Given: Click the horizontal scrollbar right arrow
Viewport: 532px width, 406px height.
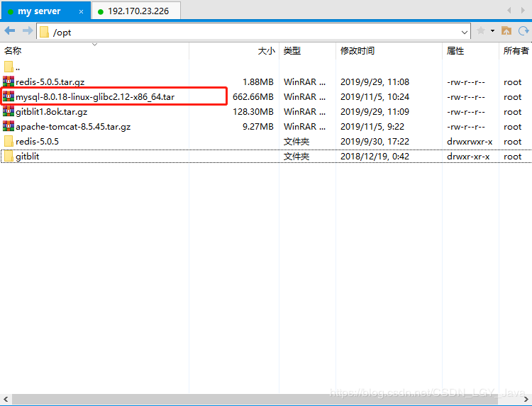Looking at the screenshot, I should click(526, 399).
